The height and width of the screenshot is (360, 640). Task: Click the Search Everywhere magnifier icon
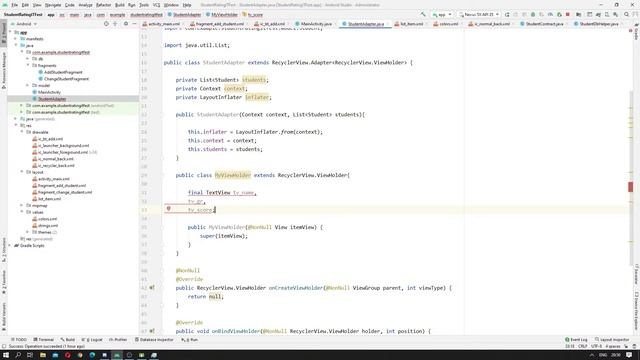[627, 14]
